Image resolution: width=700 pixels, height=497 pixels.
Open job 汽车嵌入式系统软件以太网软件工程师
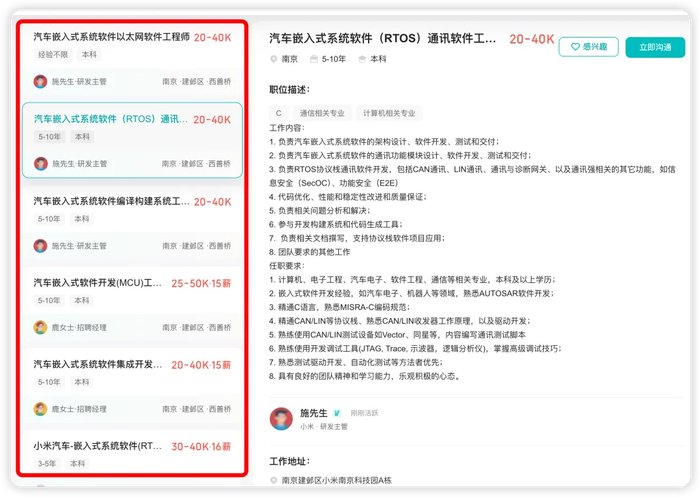pyautogui.click(x=112, y=37)
